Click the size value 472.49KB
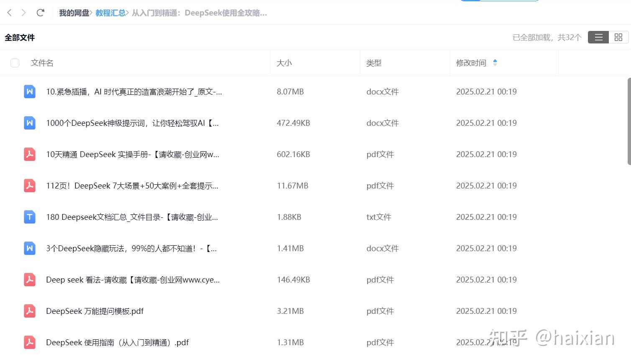Screen dimensions: 631x364 click(294, 123)
